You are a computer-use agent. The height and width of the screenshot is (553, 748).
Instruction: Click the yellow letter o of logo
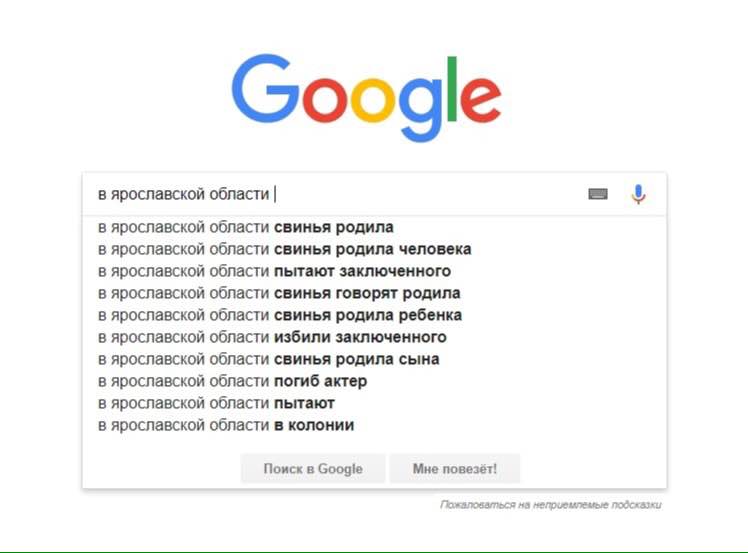pos(373,100)
